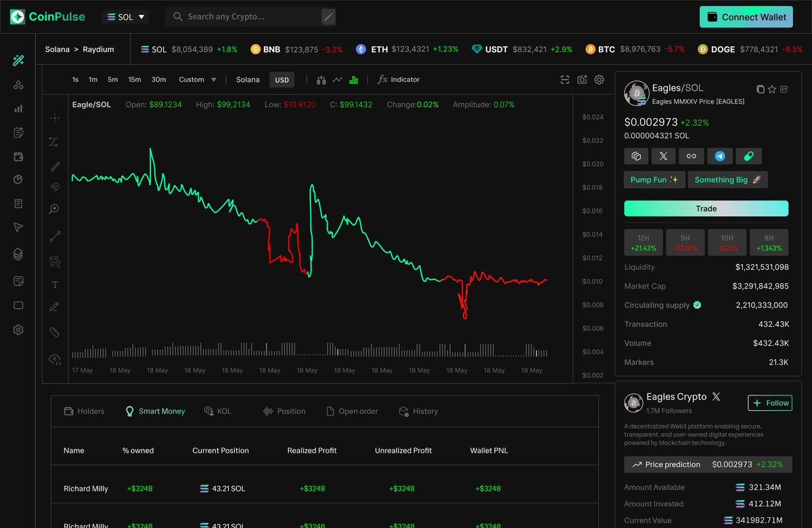Switch chart pricing to USD
The width and height of the screenshot is (812, 528).
282,80
